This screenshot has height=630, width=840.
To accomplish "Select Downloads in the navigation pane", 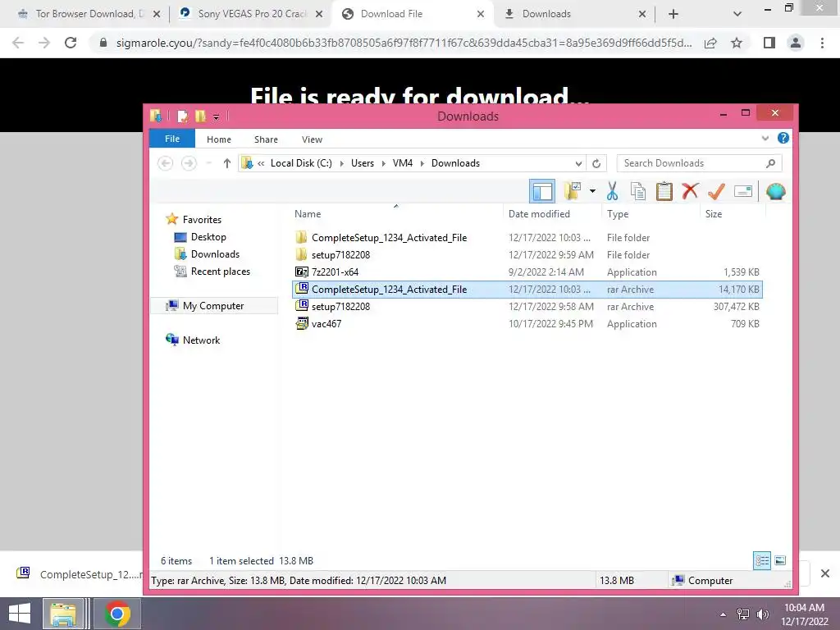I will click(x=215, y=254).
